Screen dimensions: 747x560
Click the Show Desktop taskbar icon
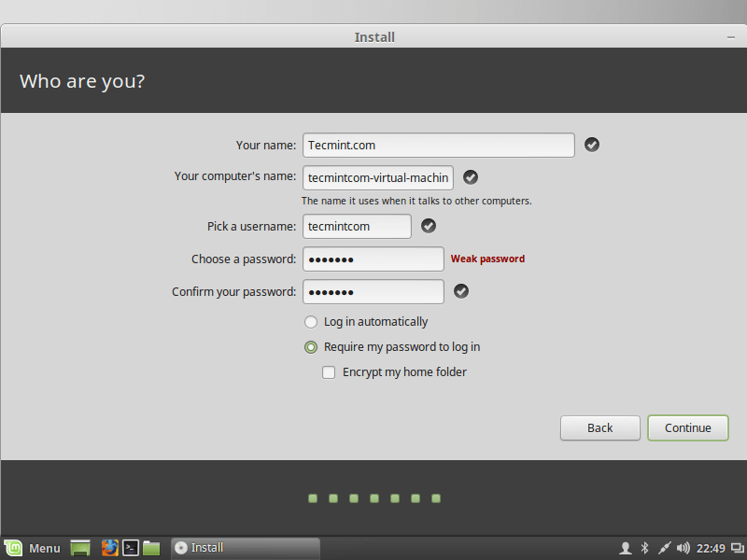(x=80, y=548)
